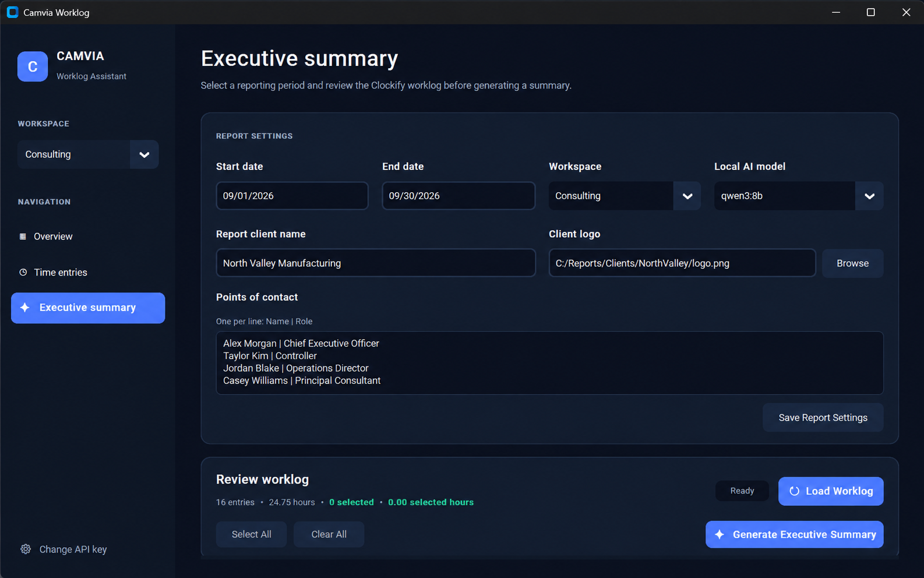Image resolution: width=924 pixels, height=578 pixels.
Task: Click the End date field 09/30/2026
Action: coord(459,196)
